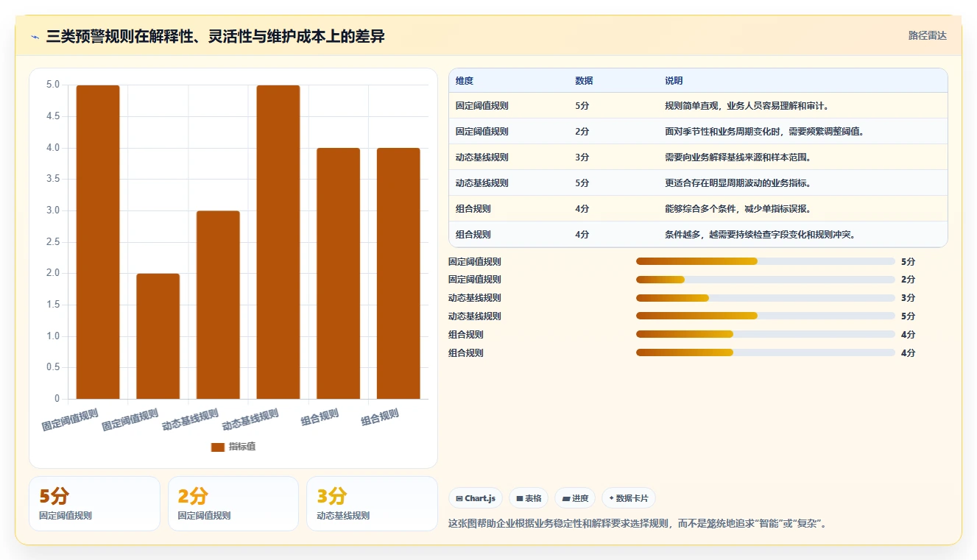
Task: Click the 2.5 tick on the y-axis
Action: (x=53, y=242)
